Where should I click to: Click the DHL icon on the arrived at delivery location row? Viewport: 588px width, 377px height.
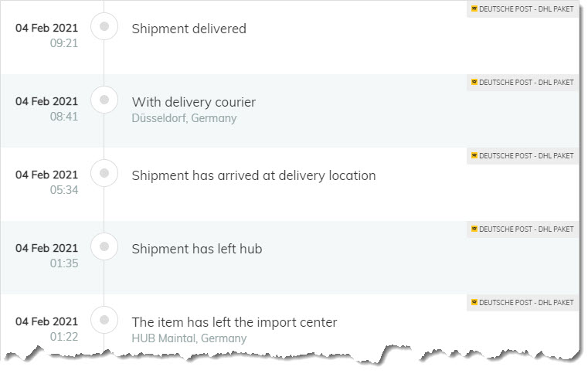coord(474,156)
